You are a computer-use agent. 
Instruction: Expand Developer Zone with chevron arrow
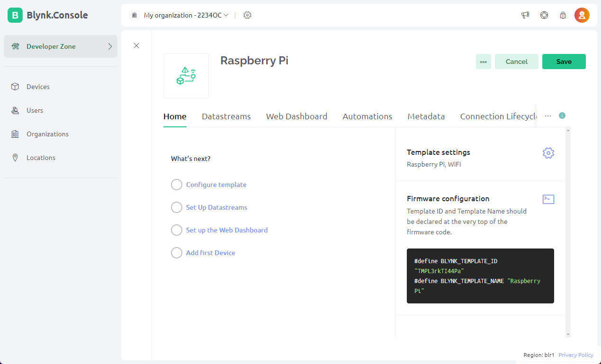(x=110, y=46)
